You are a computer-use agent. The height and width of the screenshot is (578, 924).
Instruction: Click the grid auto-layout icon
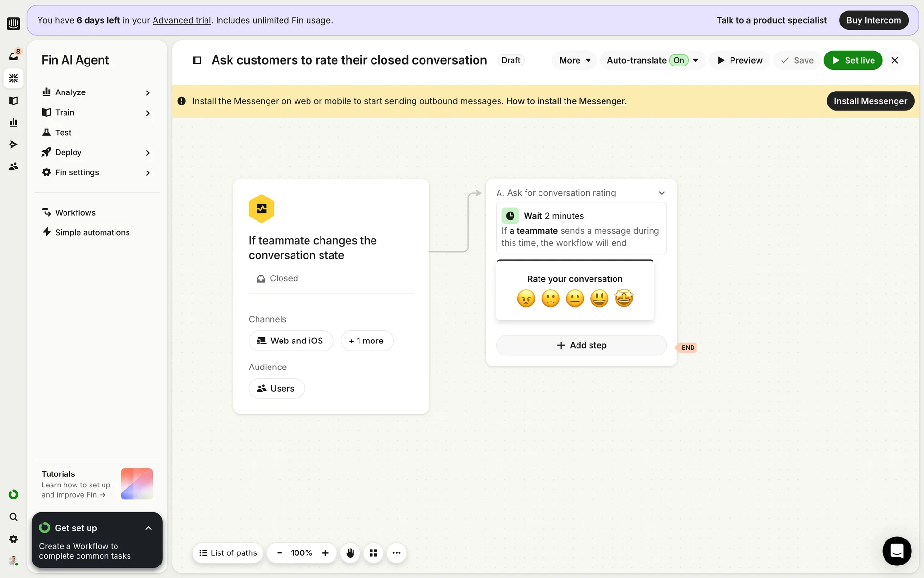pos(373,553)
